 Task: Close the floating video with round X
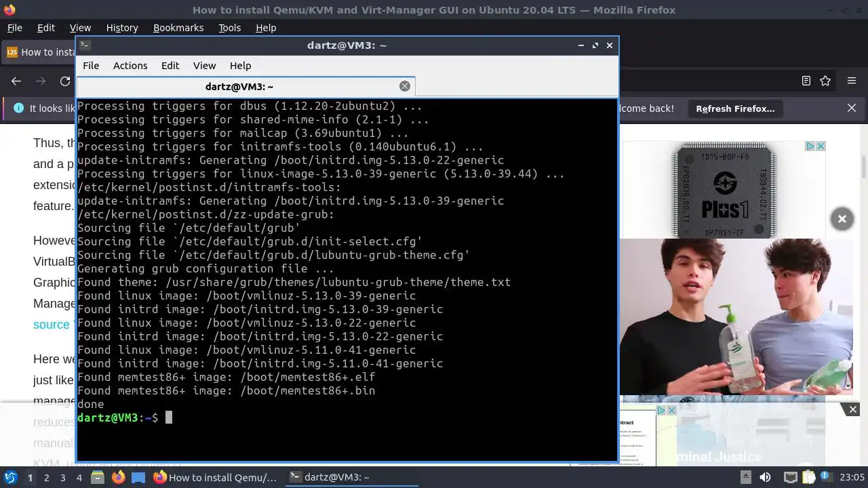pyautogui.click(x=842, y=219)
